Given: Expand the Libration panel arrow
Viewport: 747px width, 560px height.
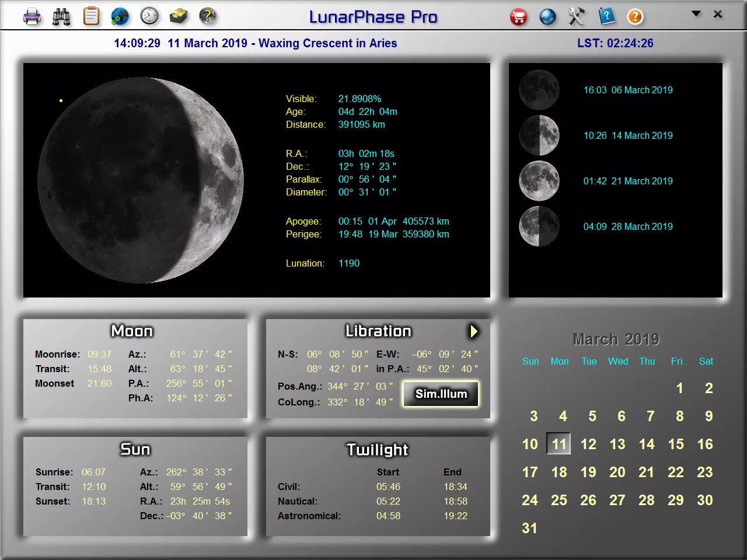Looking at the screenshot, I should (474, 331).
